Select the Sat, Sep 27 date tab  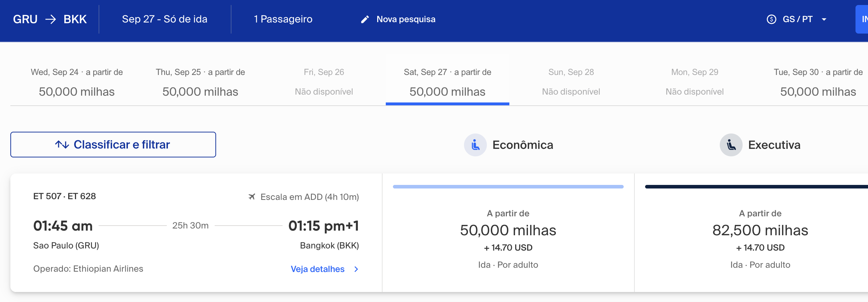click(x=448, y=82)
